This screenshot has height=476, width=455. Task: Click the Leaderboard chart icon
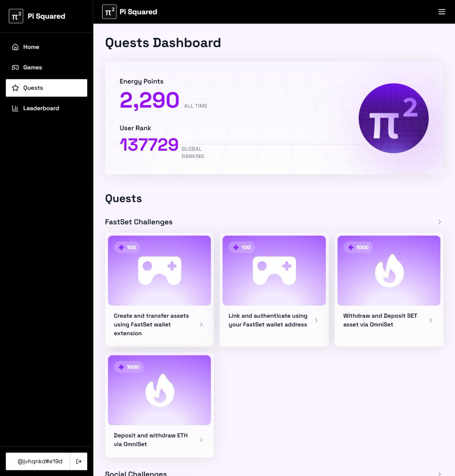pyautogui.click(x=15, y=108)
